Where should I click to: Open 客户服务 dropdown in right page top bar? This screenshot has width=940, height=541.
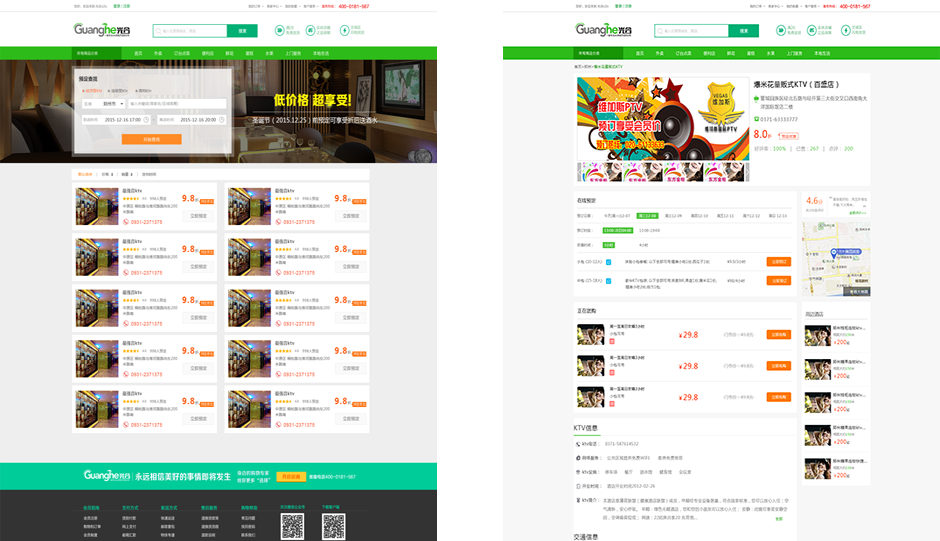pos(812,6)
